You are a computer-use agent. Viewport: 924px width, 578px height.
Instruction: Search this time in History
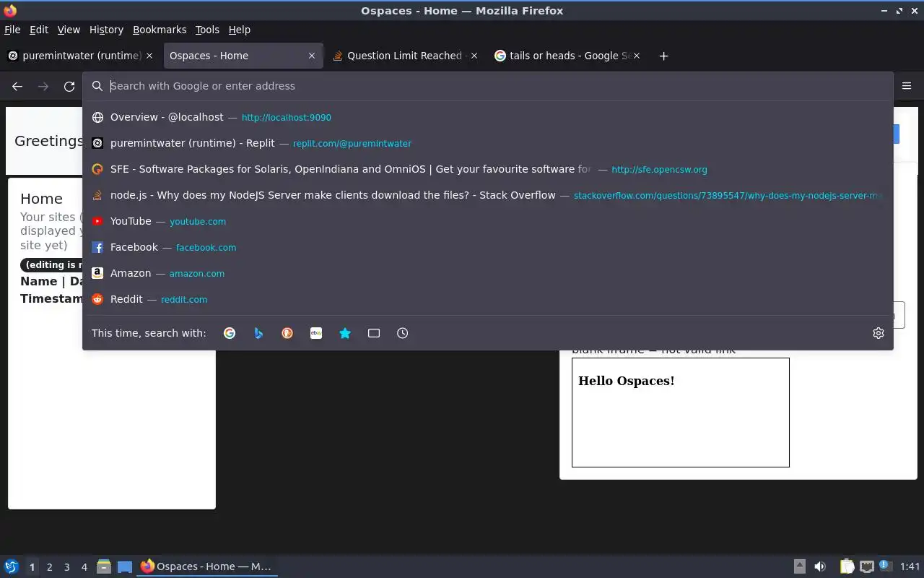click(x=403, y=333)
